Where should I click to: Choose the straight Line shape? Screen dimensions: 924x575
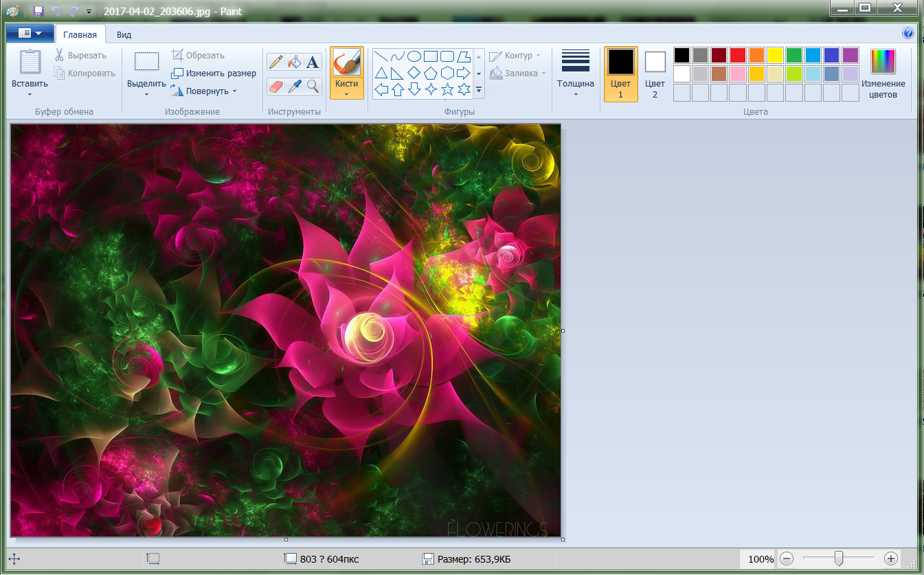click(381, 56)
